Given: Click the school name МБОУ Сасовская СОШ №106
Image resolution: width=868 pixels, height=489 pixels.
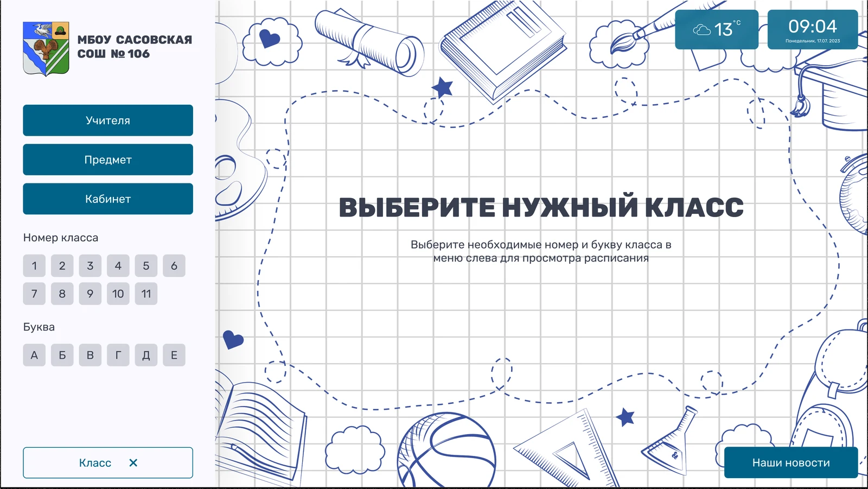Looking at the screenshot, I should [x=135, y=47].
